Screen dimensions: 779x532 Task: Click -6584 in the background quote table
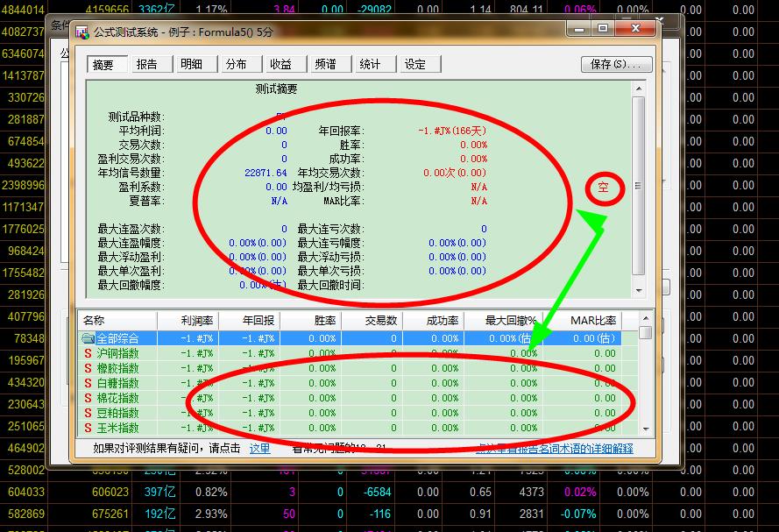click(378, 493)
